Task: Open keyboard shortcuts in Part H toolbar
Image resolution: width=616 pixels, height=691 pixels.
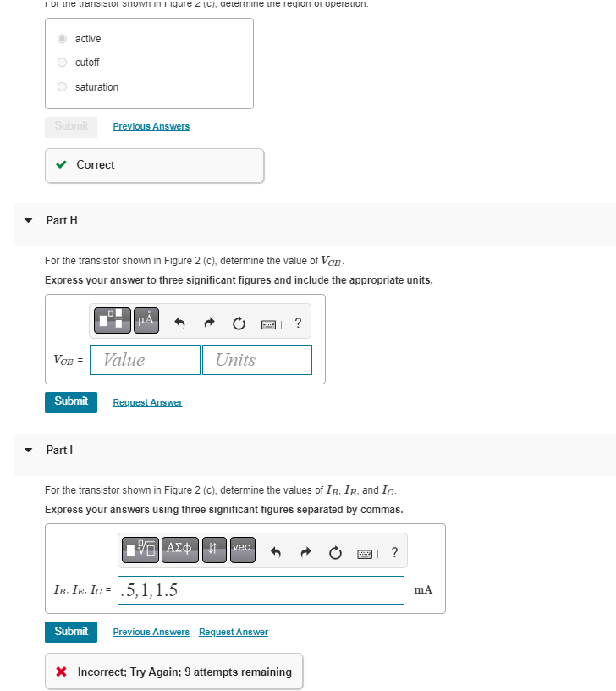Action: click(x=268, y=325)
